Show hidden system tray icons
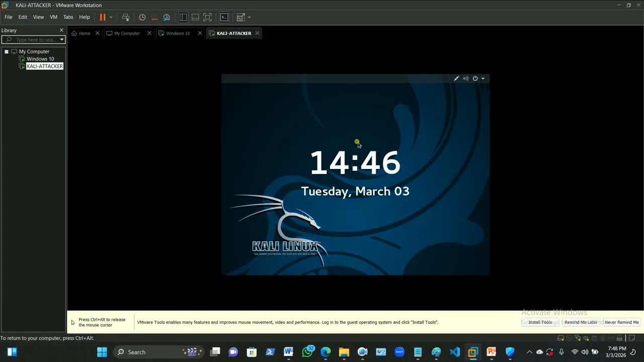644x362 pixels. [x=529, y=352]
